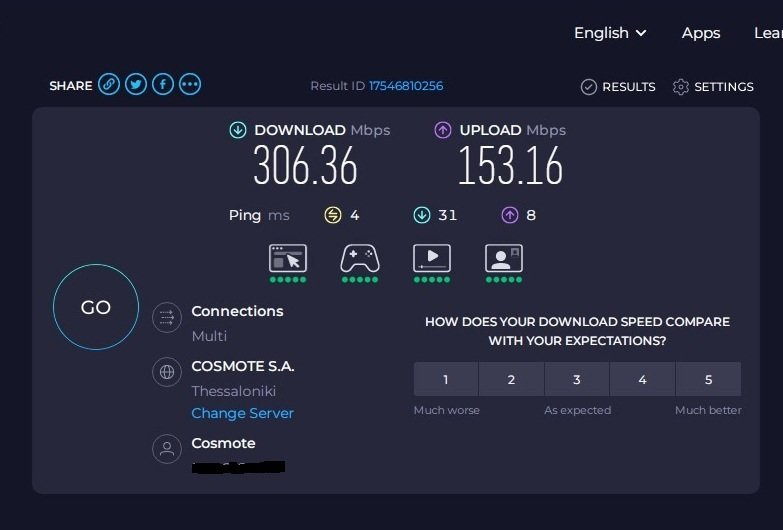The height and width of the screenshot is (530, 783).
Task: Click the COSMOTE server globe icon
Action: (167, 372)
